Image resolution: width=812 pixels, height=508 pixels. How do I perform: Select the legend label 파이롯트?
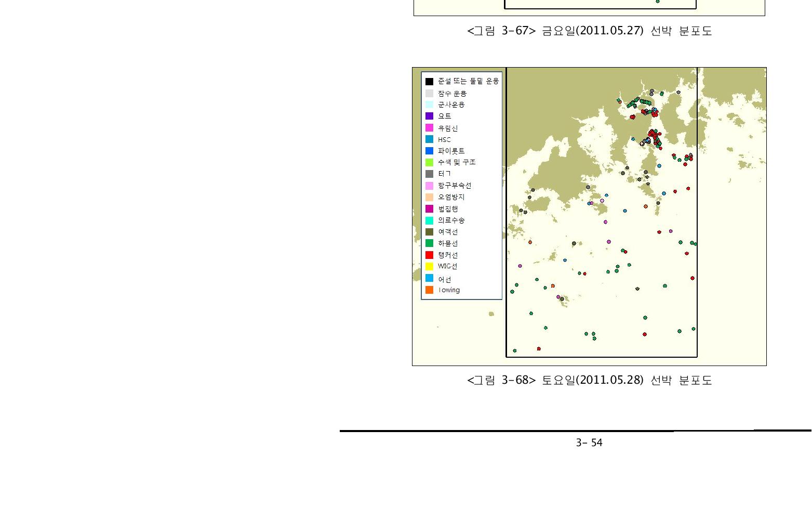click(451, 151)
